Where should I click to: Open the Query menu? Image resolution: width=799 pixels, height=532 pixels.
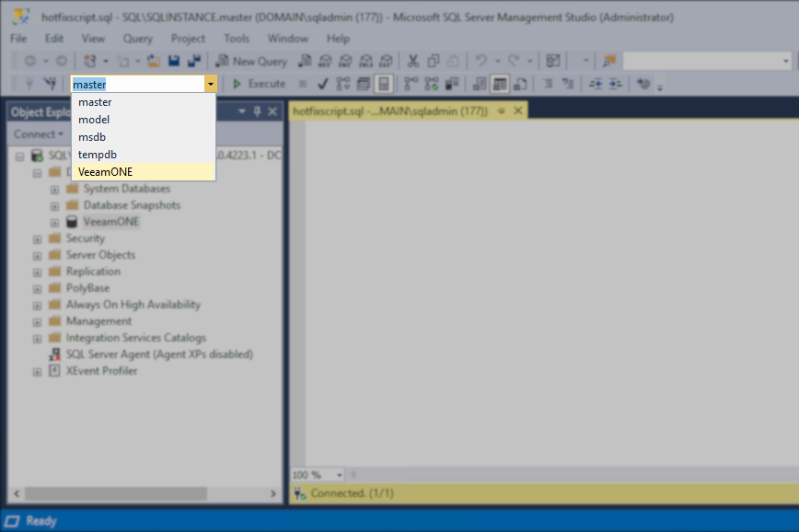click(x=137, y=39)
